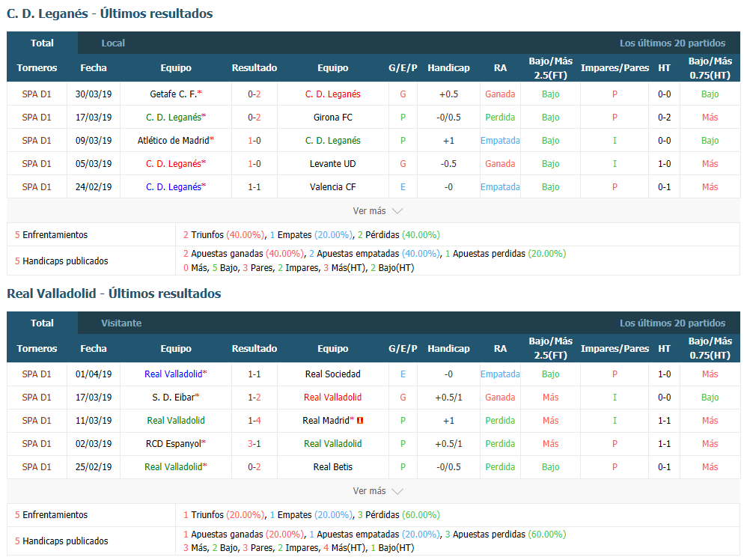Open Girona FC team link

coord(332,118)
